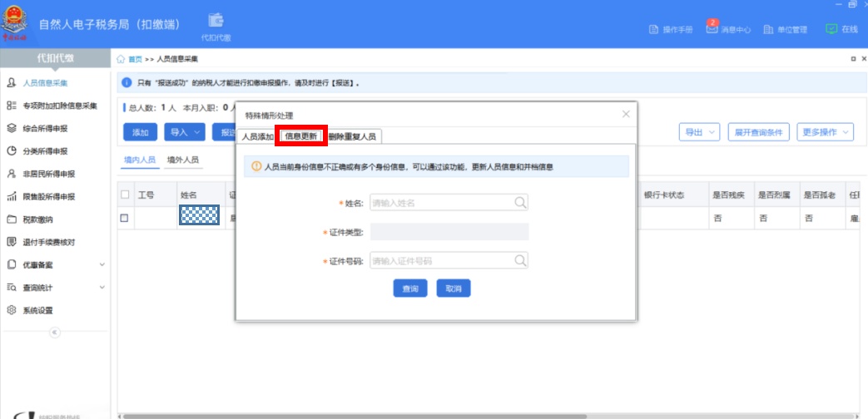Collapse the sidebar with double-arrow icon

pos(55,333)
